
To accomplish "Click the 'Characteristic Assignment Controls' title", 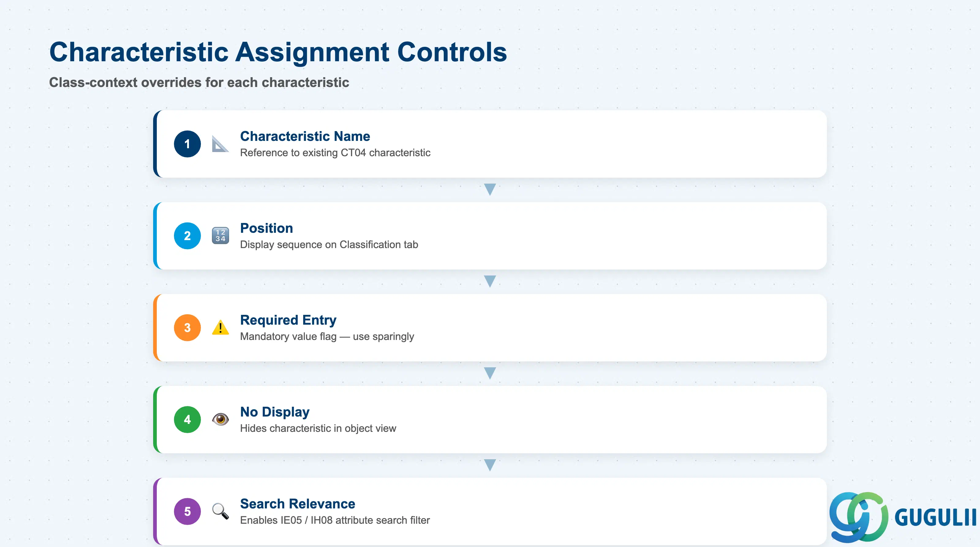I will click(x=278, y=52).
